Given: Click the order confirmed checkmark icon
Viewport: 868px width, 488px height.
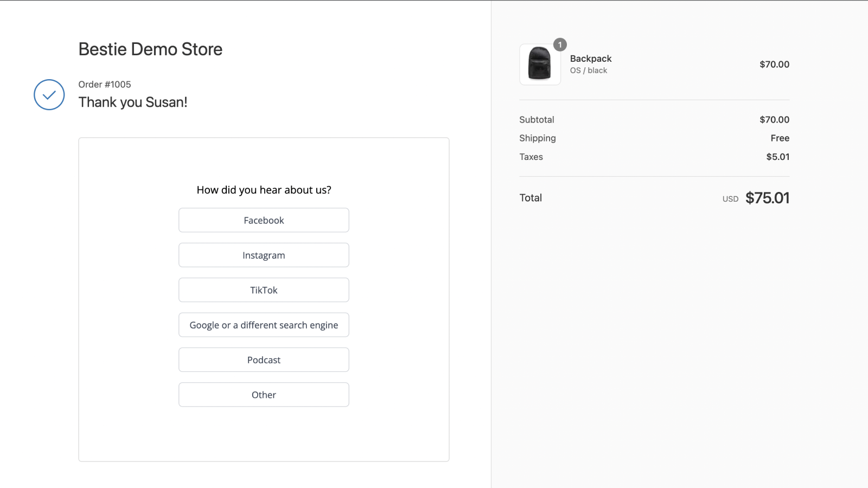Looking at the screenshot, I should click(49, 95).
